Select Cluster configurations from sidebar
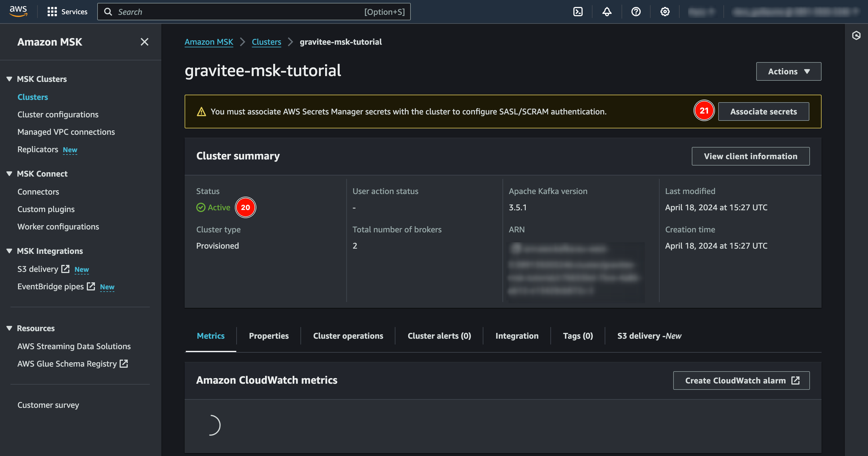The image size is (868, 456). click(x=58, y=114)
